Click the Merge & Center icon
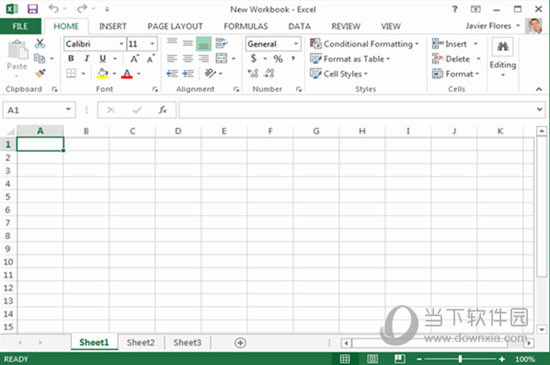 tap(222, 59)
